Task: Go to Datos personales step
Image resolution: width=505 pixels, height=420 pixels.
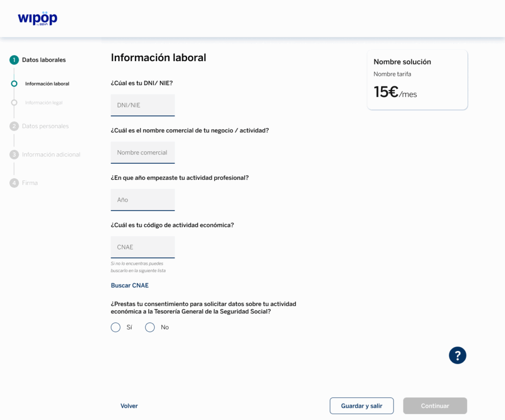Action: 45,126
